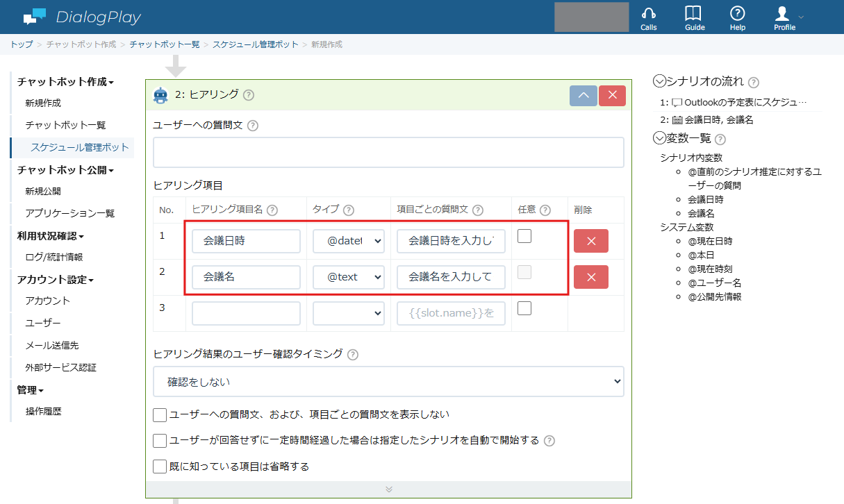Open Calls headset icon
Screen dimensions: 844x504
pos(649,18)
